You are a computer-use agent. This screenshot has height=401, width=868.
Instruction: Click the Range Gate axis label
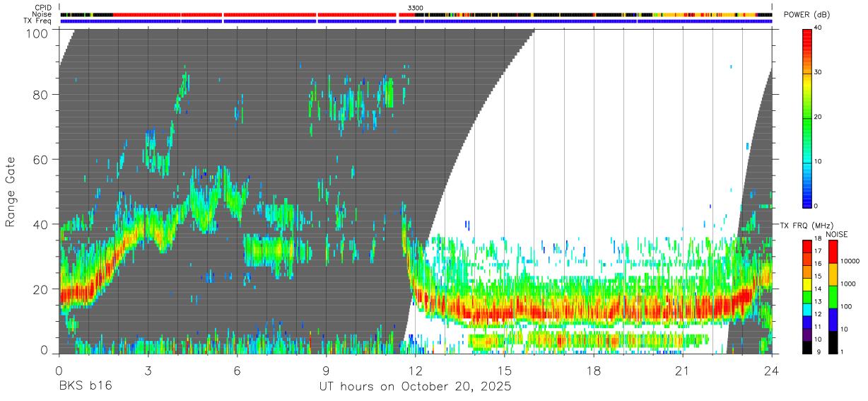pyautogui.click(x=11, y=192)
